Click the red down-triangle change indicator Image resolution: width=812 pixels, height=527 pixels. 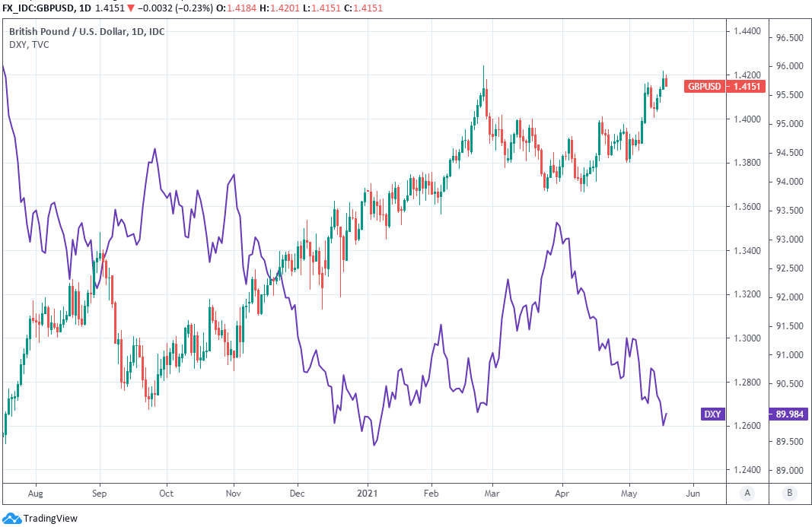[x=151, y=7]
